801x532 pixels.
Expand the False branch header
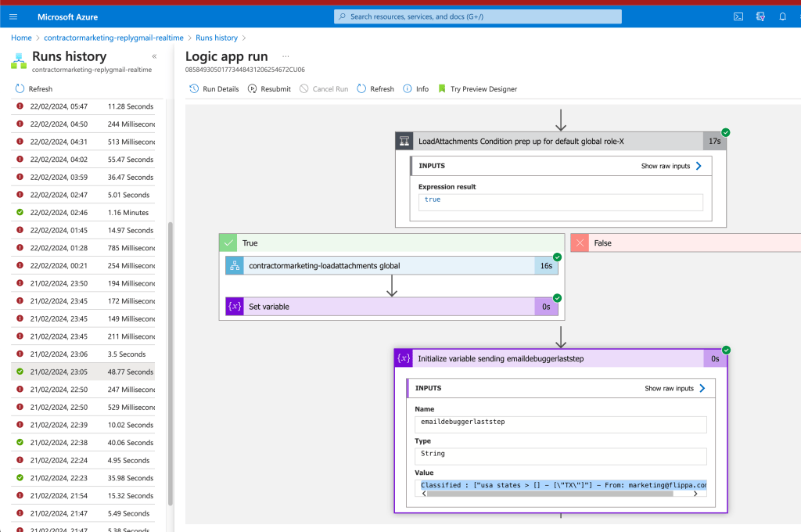(x=685, y=243)
